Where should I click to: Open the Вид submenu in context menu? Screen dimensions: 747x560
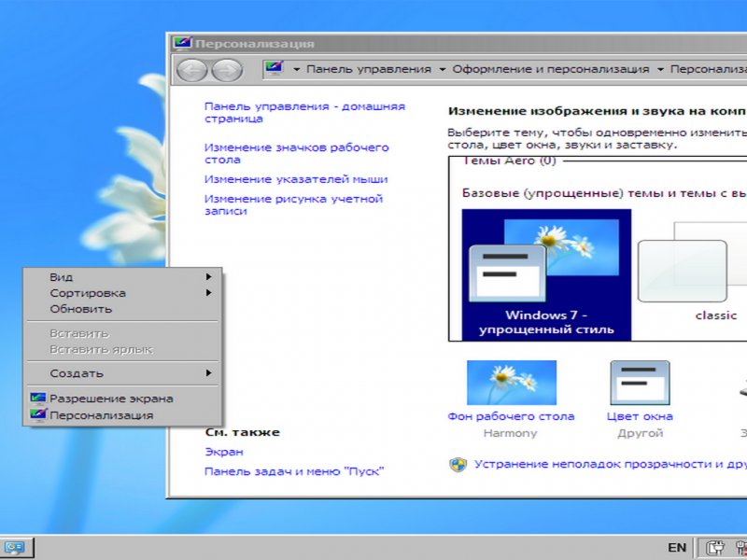122,276
